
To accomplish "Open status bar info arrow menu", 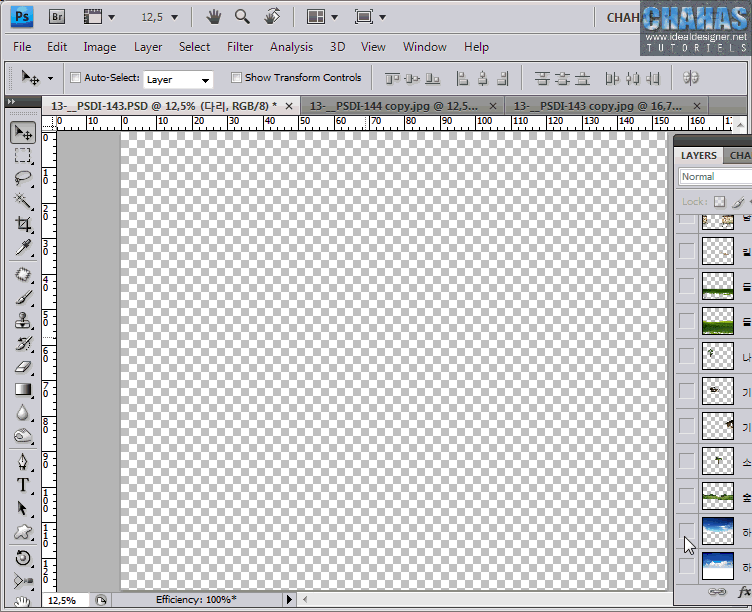I will 289,600.
